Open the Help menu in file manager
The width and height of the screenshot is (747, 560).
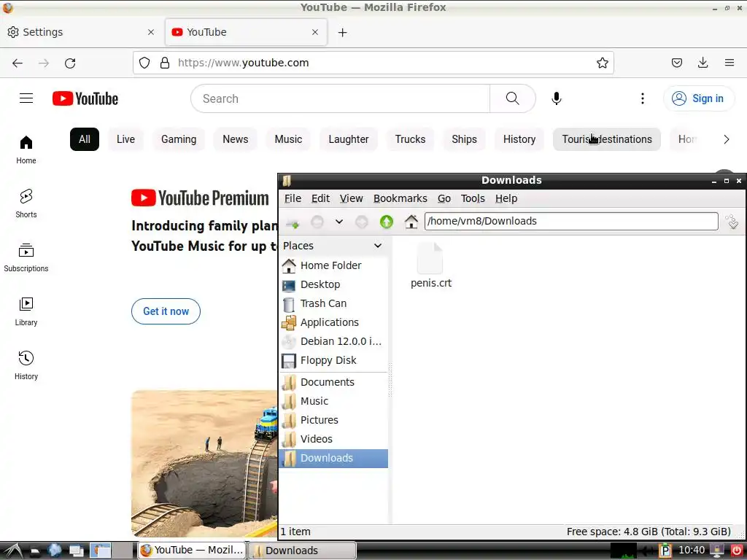506,198
